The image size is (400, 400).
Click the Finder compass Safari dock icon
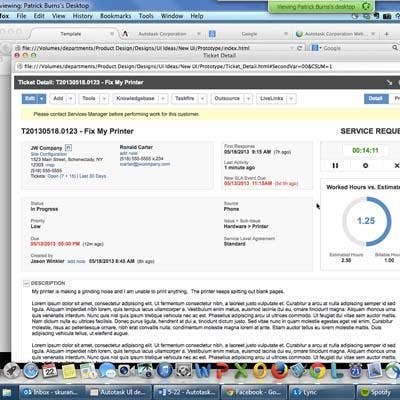[x=31, y=371]
